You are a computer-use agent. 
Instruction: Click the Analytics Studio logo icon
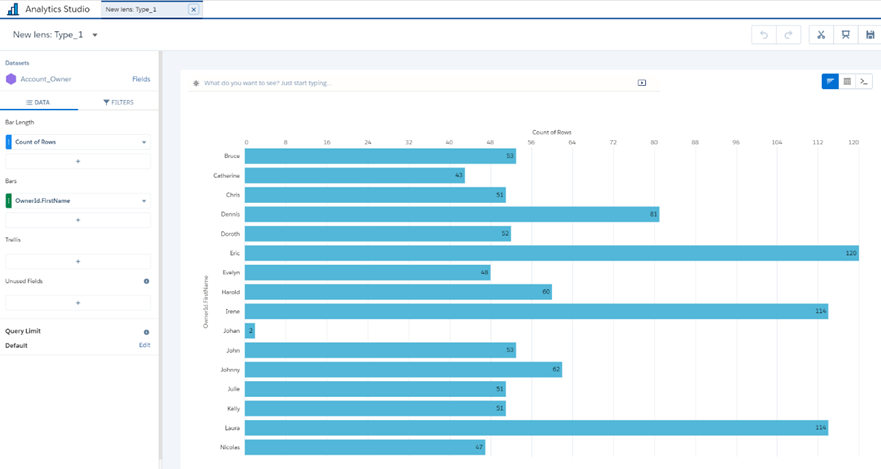tap(11, 9)
